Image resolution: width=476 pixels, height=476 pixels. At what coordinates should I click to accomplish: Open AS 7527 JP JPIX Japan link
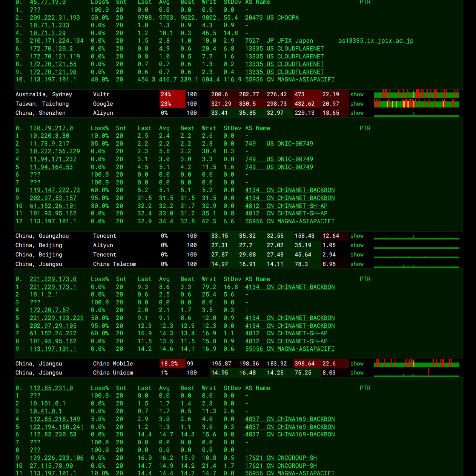(279, 41)
